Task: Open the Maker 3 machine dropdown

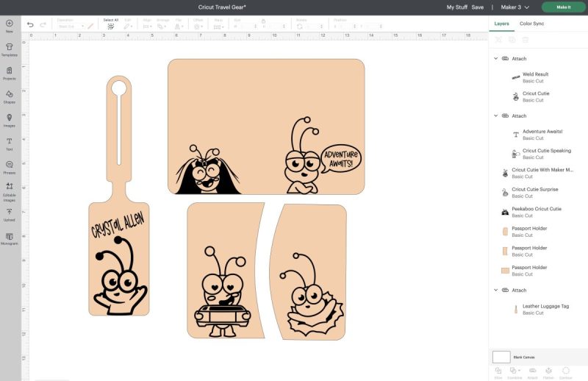Action: coord(515,7)
